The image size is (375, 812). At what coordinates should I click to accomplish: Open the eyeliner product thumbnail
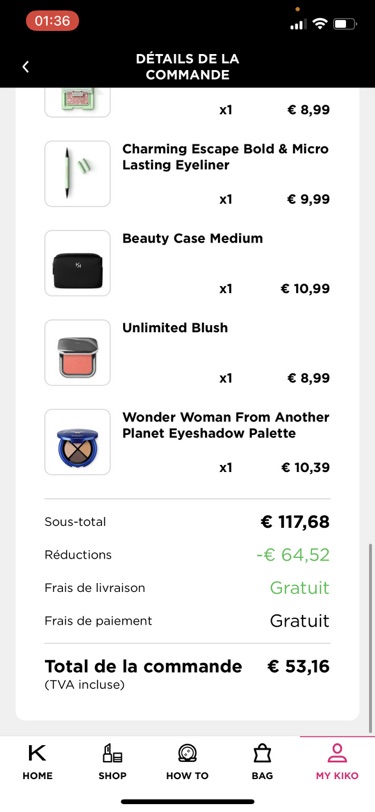click(x=78, y=174)
